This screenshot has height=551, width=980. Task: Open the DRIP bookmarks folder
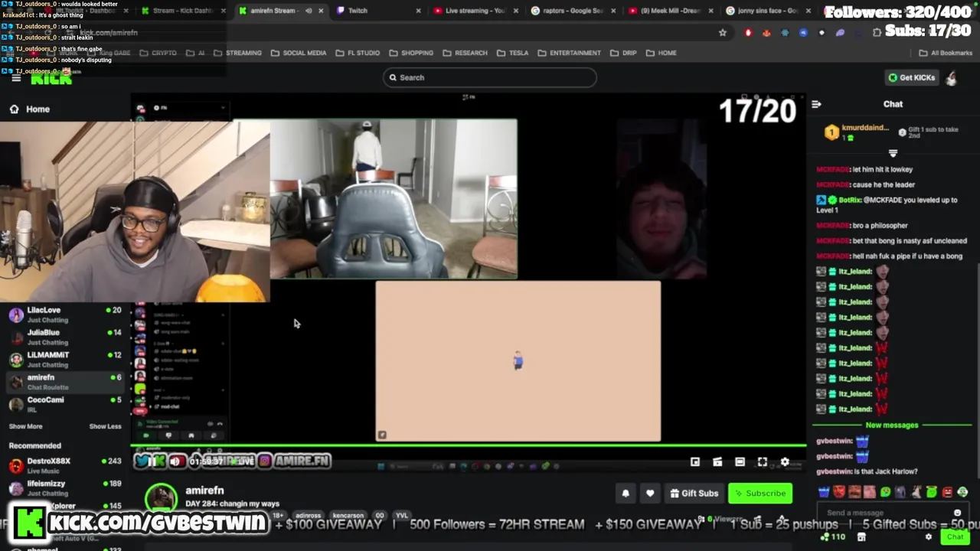(624, 53)
